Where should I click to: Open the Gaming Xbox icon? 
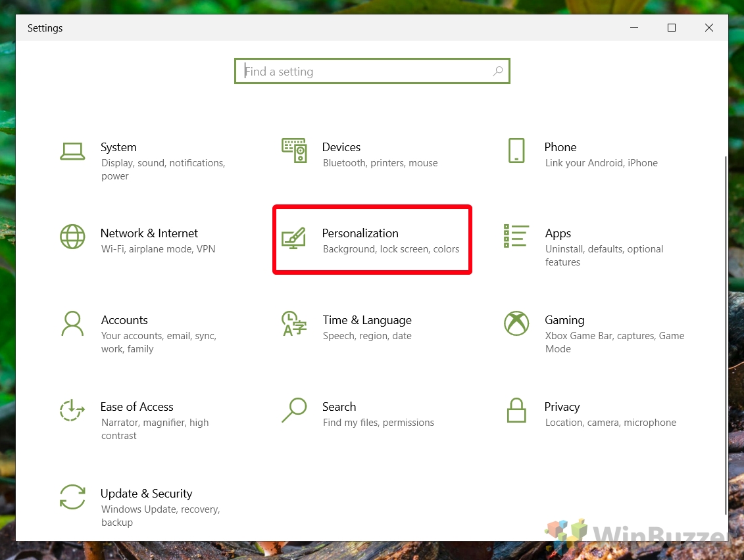(516, 323)
